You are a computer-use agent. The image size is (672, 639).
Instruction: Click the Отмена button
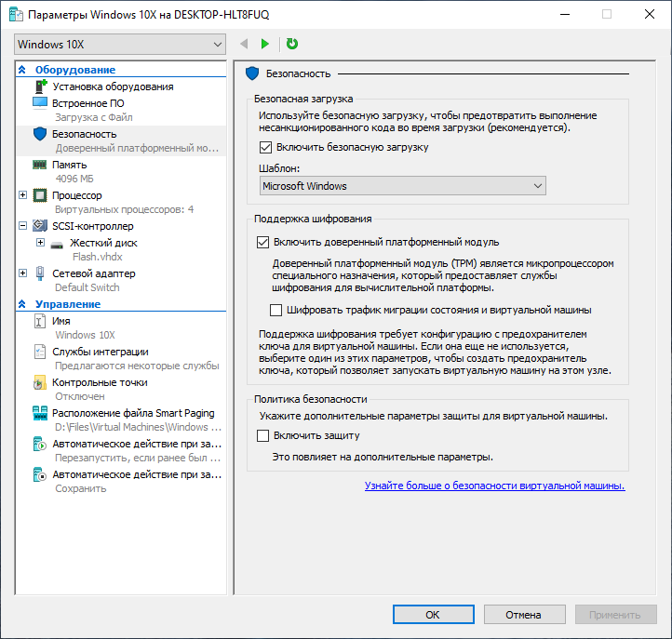coord(524,615)
